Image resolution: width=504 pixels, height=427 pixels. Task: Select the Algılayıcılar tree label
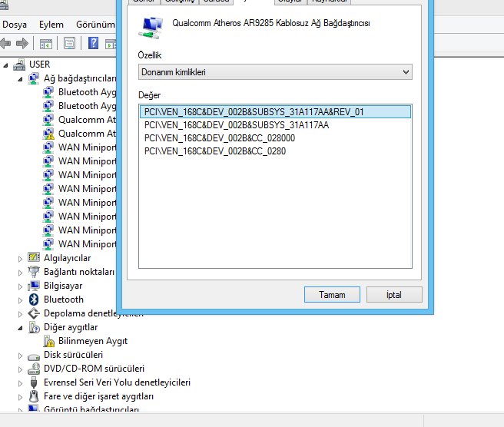67,258
